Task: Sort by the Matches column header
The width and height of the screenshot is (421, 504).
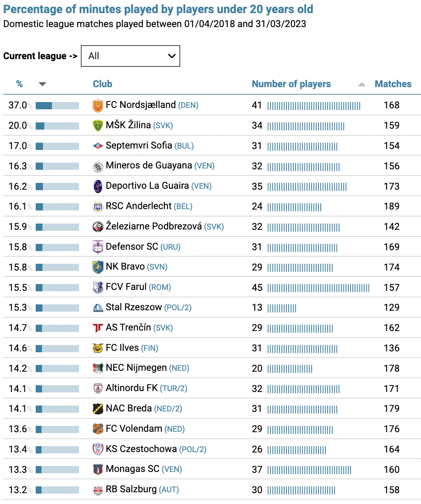Action: (393, 84)
